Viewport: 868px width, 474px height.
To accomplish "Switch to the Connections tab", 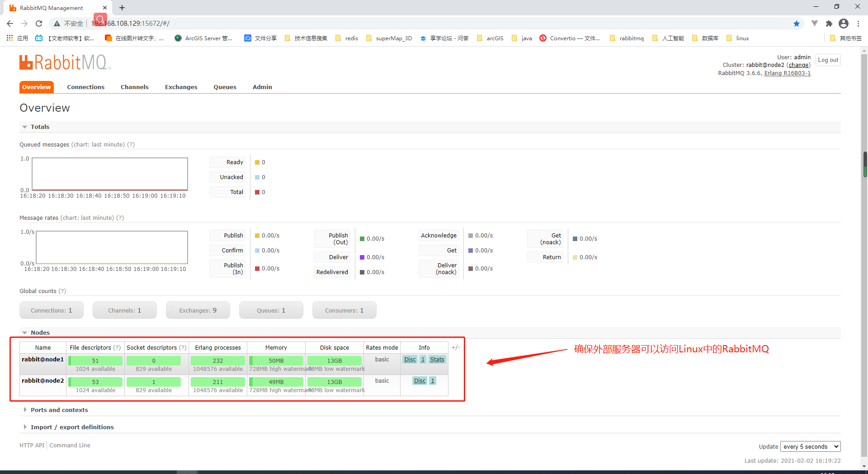I will 86,87.
